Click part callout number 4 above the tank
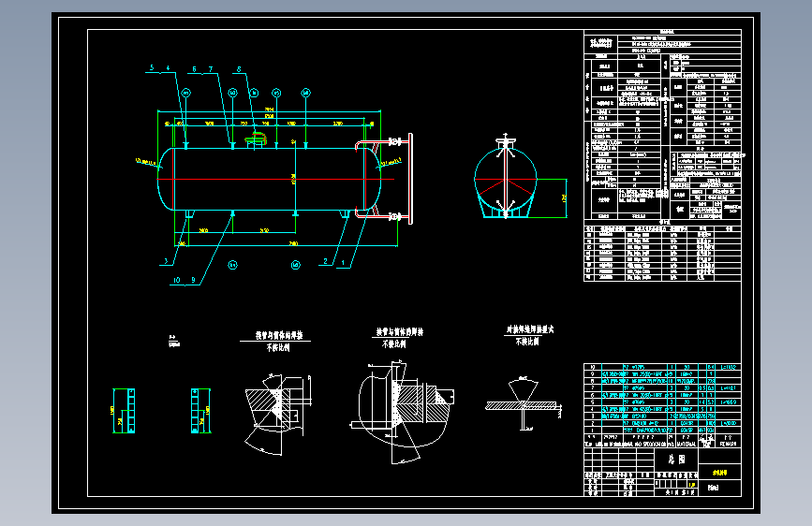Viewport: 812px width, 526px height. click(168, 67)
